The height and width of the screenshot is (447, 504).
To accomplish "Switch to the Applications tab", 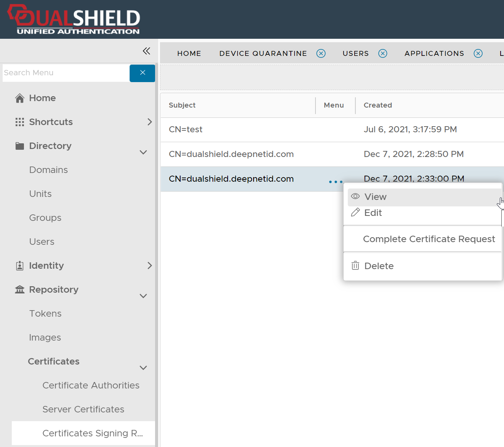I will point(434,54).
